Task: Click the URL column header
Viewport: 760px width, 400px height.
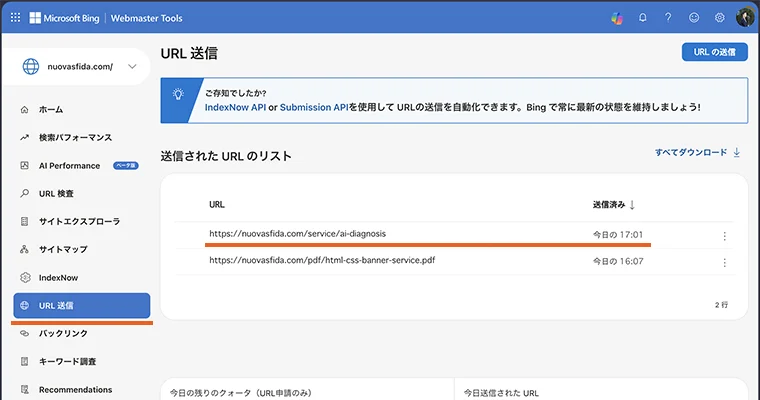Action: pos(217,205)
